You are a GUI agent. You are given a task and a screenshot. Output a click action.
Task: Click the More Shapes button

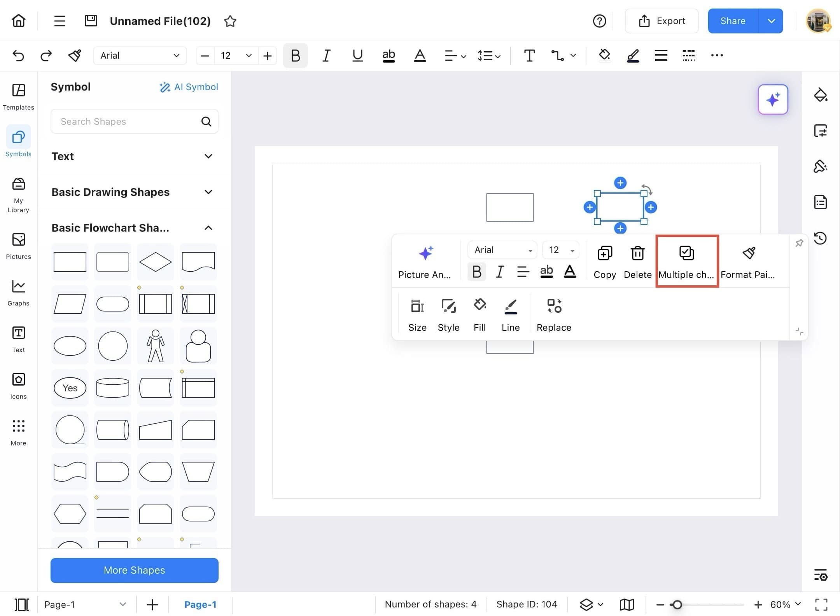134,570
